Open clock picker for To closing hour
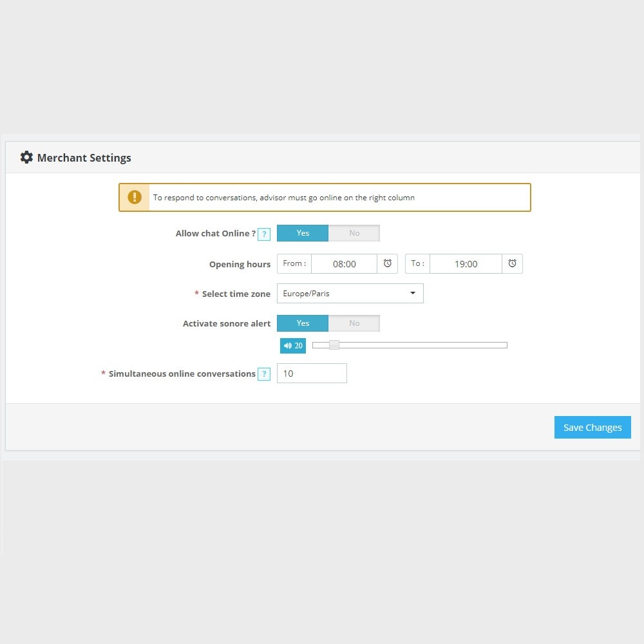The image size is (644, 644). (512, 263)
